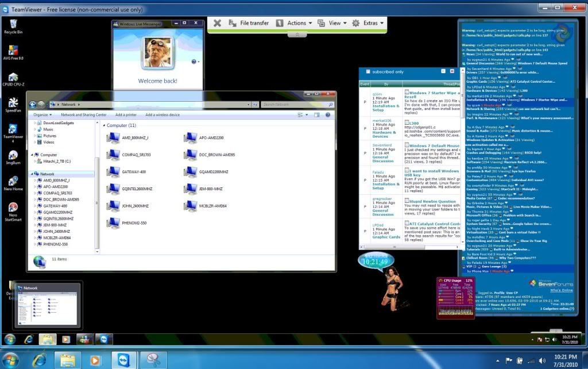Select JOHN_2400MHZ in the navigation tree
Screen dimensions: 588x369
pos(56,232)
